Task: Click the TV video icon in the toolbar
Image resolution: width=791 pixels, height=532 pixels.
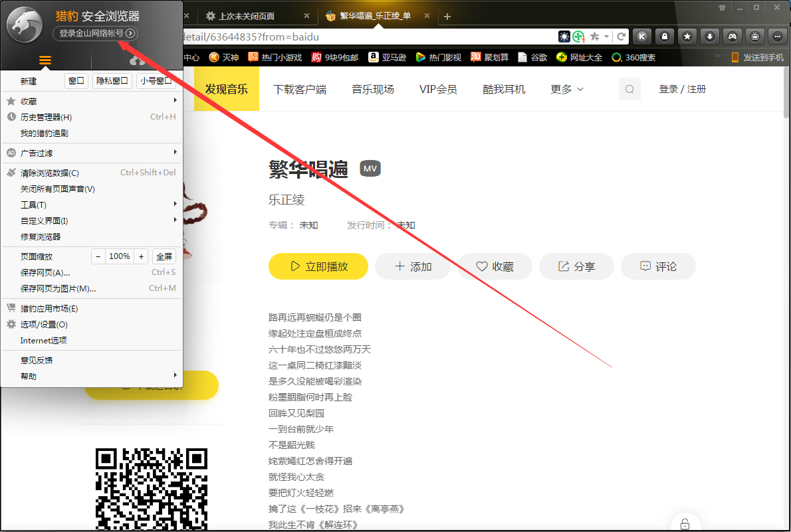Action: coord(754,37)
